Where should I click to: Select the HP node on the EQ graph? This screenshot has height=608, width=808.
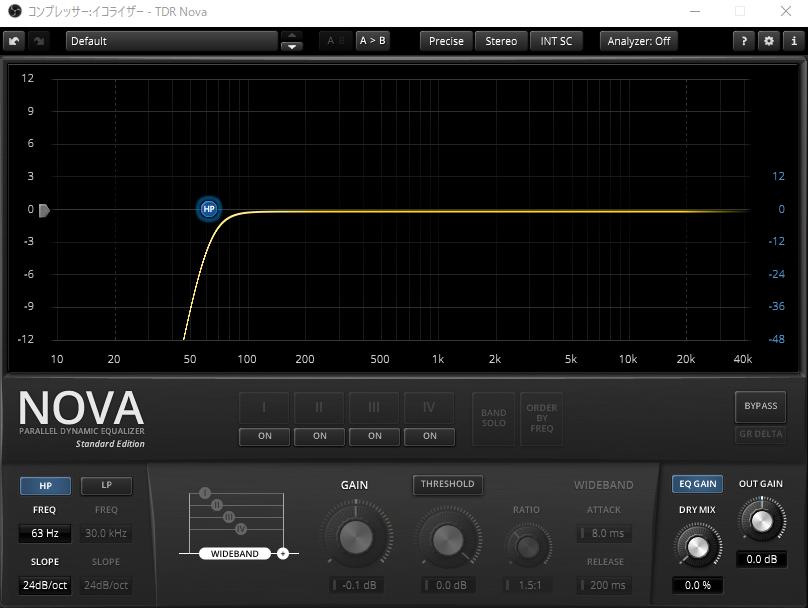(x=209, y=209)
